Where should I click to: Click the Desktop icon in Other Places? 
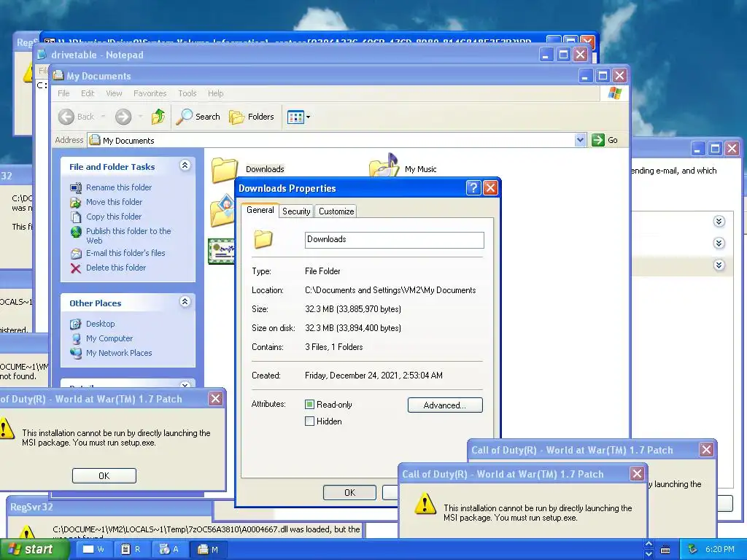(x=76, y=324)
